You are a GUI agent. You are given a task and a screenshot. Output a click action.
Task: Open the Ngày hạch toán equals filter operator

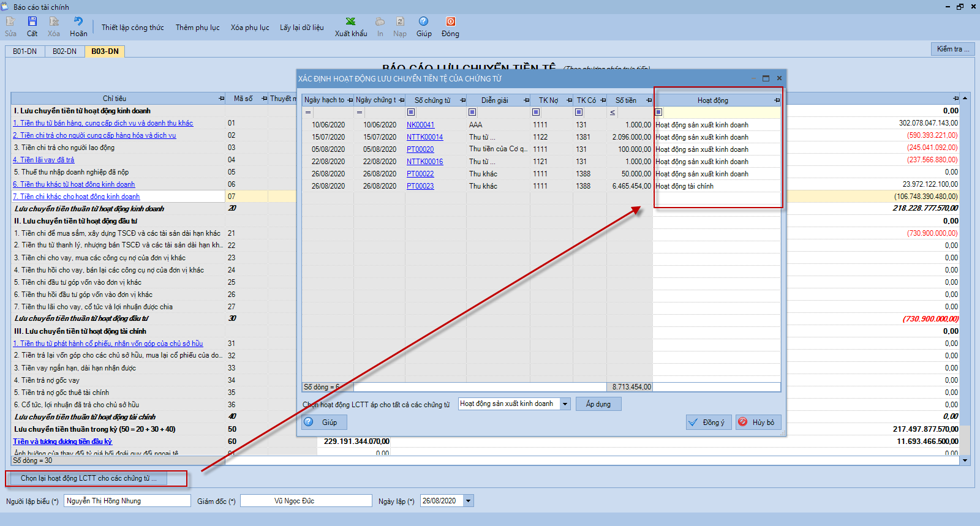[x=308, y=112]
